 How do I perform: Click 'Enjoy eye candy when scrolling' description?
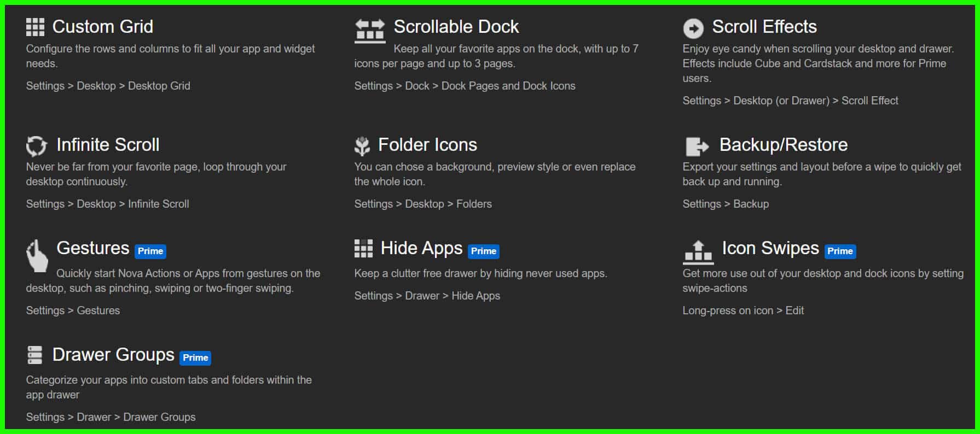819,63
